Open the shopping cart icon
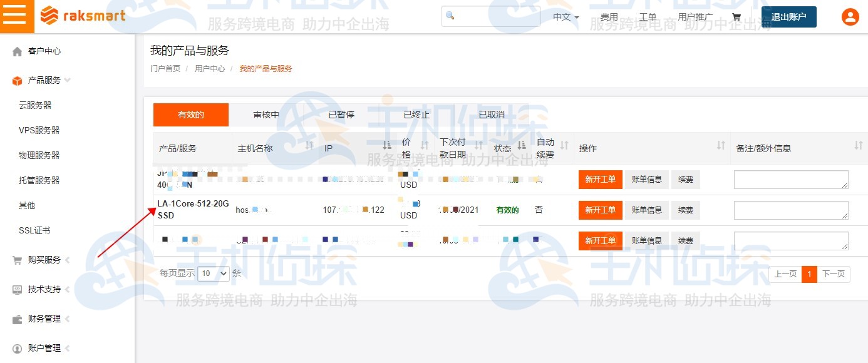868x363 pixels. tap(737, 17)
